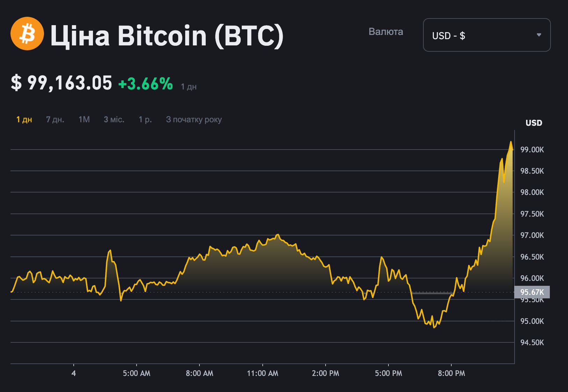Click the orange Bitcoin logo icon
The height and width of the screenshot is (392, 568).
27,34
